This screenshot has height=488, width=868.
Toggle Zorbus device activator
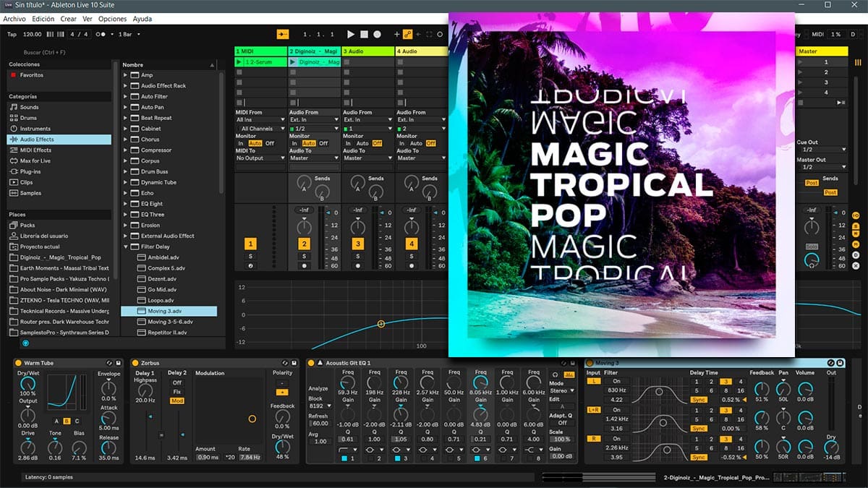pyautogui.click(x=135, y=363)
